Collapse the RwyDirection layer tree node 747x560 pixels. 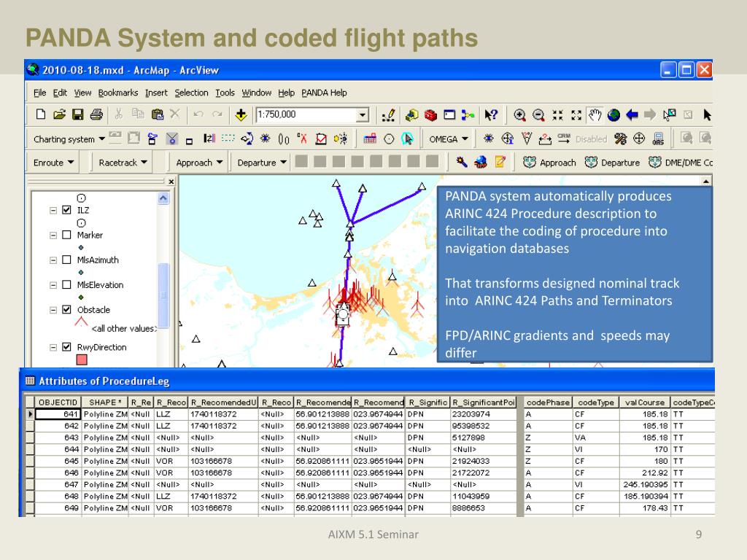click(x=53, y=347)
